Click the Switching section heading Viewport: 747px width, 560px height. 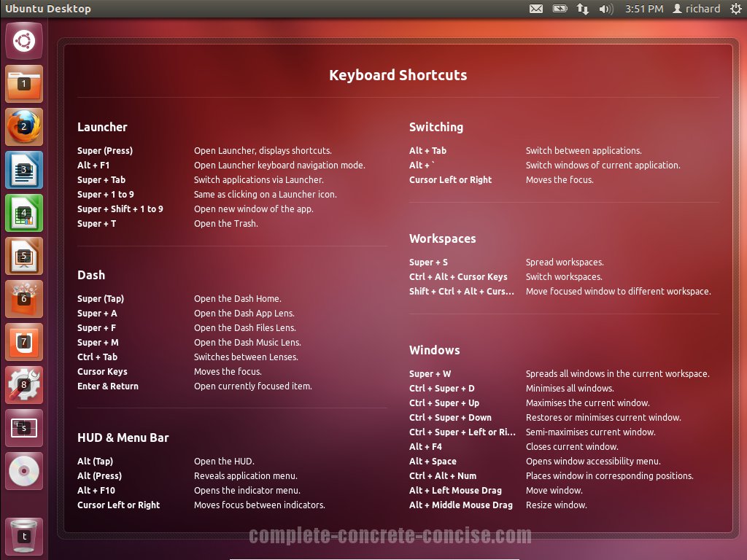click(x=436, y=127)
